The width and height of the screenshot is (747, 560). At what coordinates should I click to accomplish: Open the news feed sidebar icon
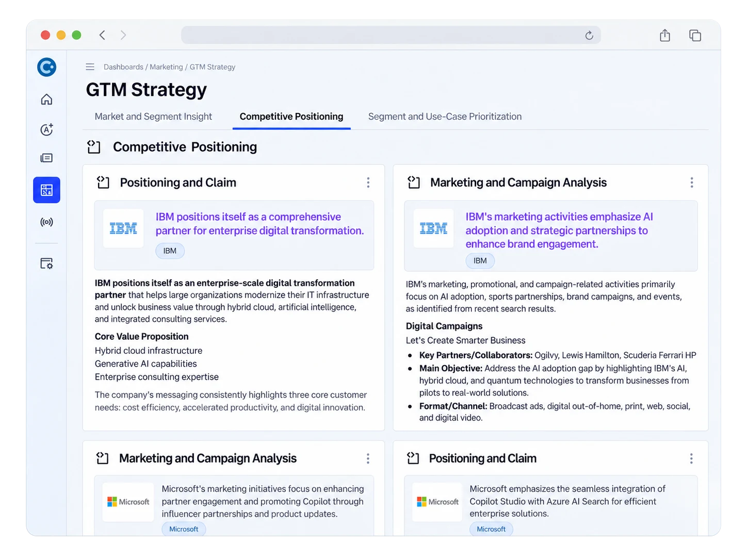pos(46,158)
